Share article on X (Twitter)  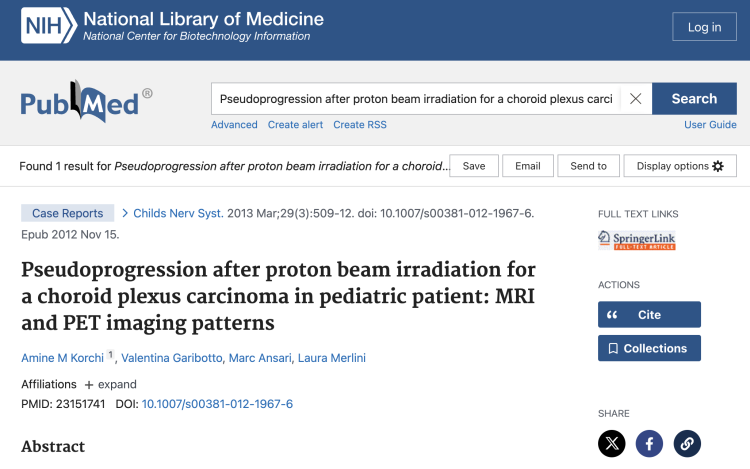(x=612, y=443)
